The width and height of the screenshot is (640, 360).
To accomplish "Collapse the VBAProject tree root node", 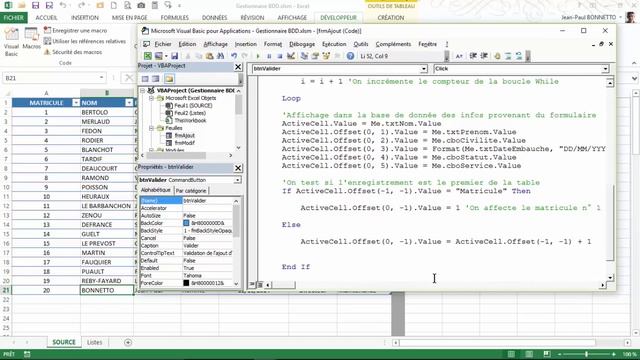I will 142,91.
